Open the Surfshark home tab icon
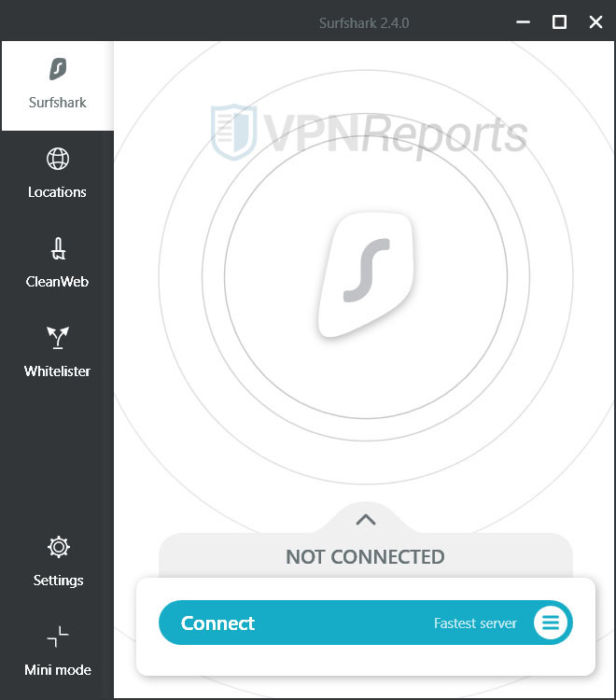 coord(58,69)
